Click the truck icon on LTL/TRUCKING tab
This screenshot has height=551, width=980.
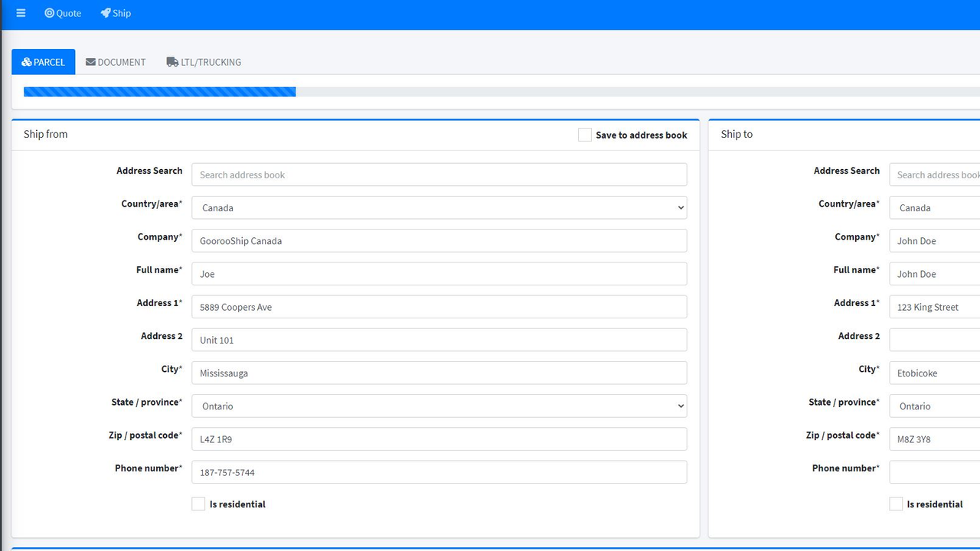172,62
